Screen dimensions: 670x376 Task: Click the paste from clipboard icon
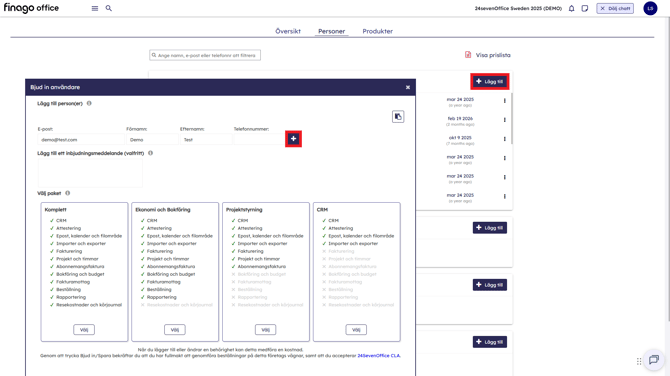(398, 117)
